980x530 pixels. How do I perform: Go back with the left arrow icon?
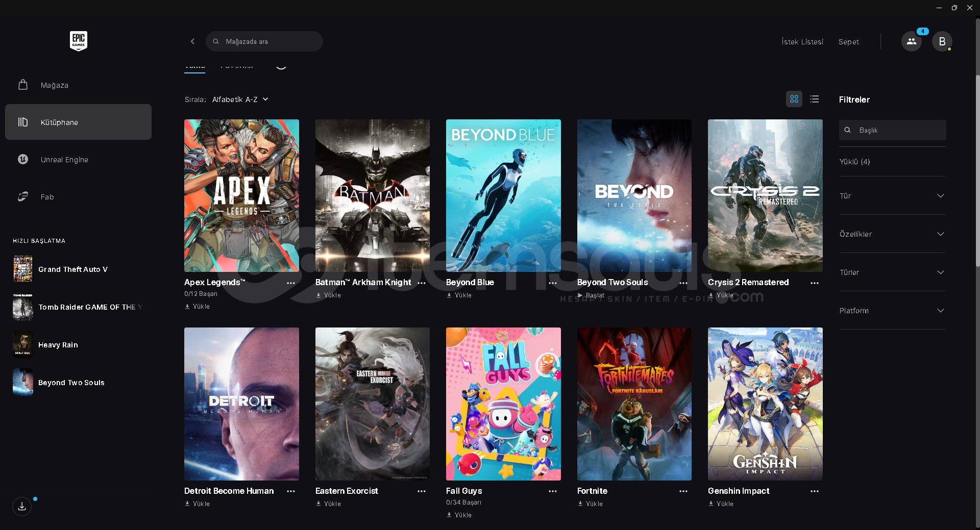click(192, 41)
